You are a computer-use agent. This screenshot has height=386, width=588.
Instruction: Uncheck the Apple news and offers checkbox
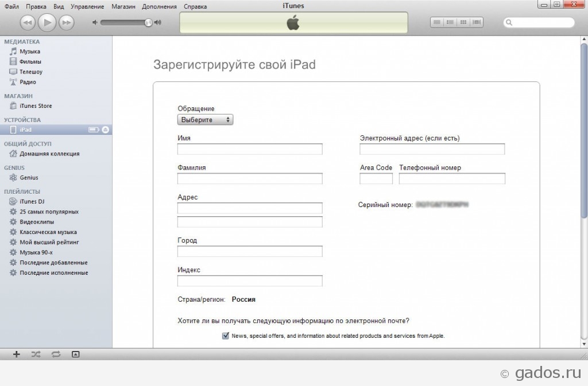pos(225,336)
